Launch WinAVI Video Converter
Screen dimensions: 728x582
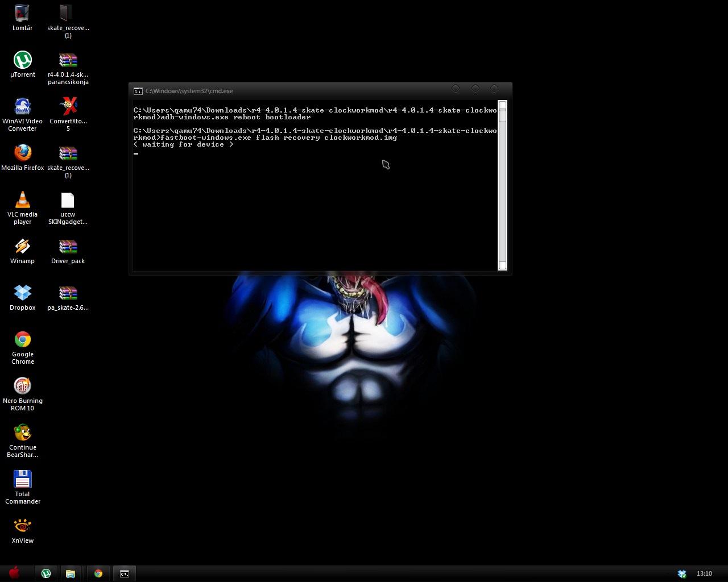tap(23, 114)
